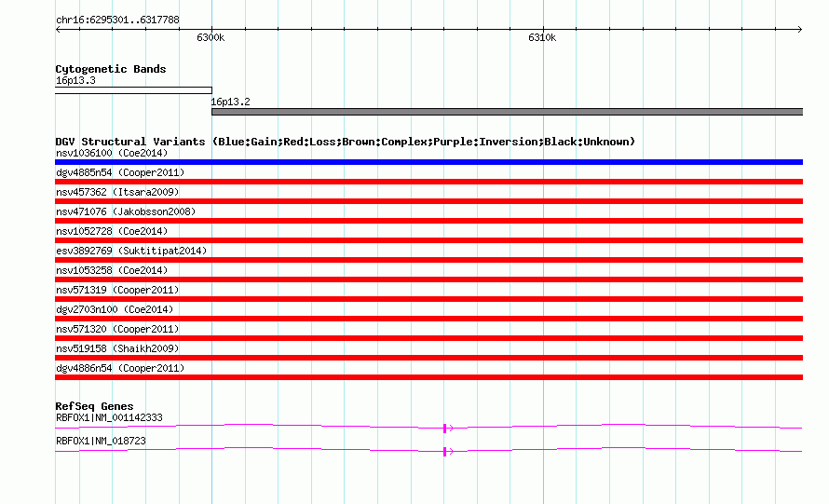Open variant label nsv1036100 (Coe2014)
The width and height of the screenshot is (829, 504).
point(112,153)
